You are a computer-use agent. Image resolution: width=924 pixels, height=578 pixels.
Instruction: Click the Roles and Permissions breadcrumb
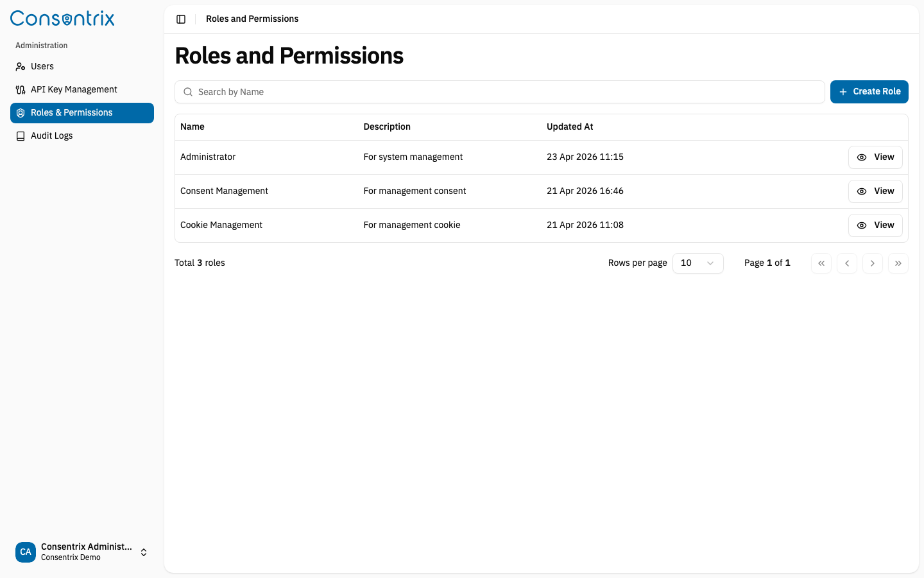pyautogui.click(x=252, y=19)
